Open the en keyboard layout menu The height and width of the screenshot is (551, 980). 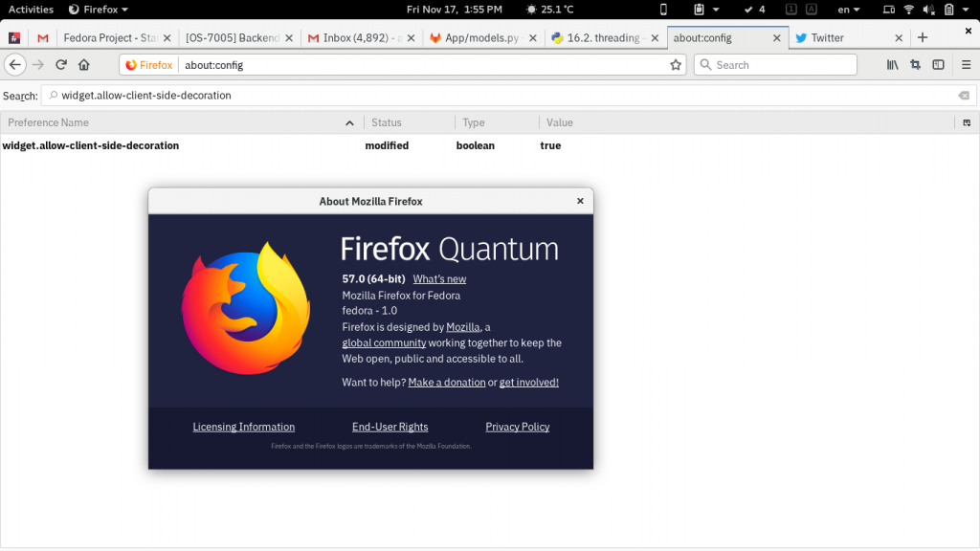coord(849,10)
